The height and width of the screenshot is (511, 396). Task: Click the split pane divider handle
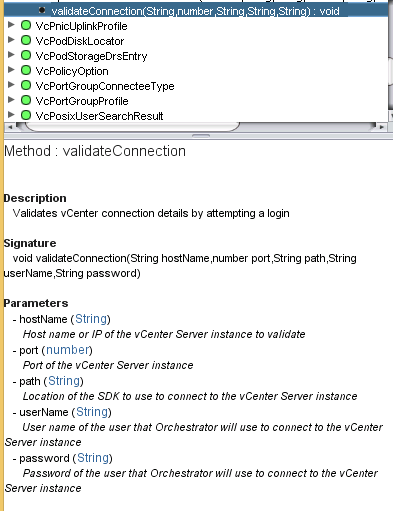click(x=201, y=136)
